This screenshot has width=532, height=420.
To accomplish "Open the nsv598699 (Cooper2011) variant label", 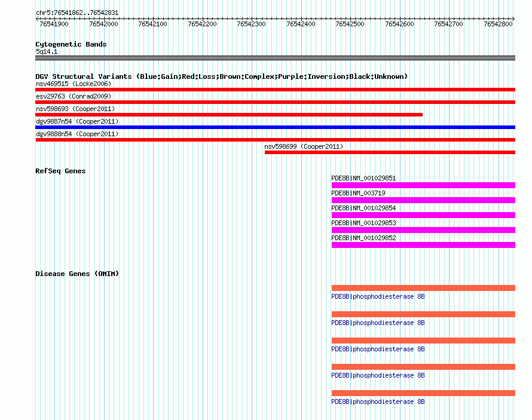I will pyautogui.click(x=304, y=146).
